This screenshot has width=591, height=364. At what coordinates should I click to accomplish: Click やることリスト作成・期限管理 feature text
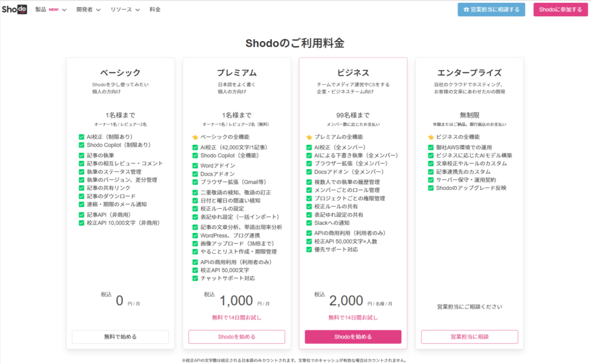click(238, 252)
